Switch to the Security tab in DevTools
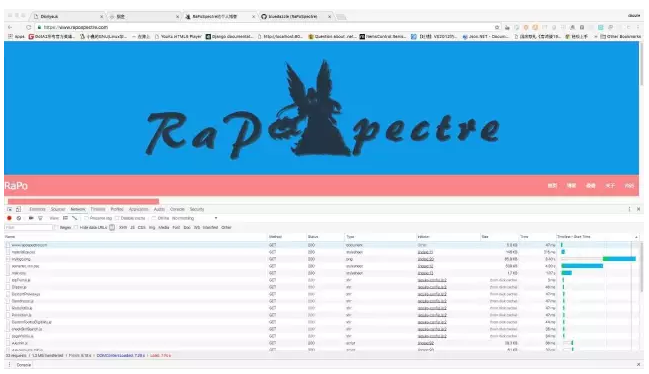Viewport: 649px width, 374px height. (197, 209)
